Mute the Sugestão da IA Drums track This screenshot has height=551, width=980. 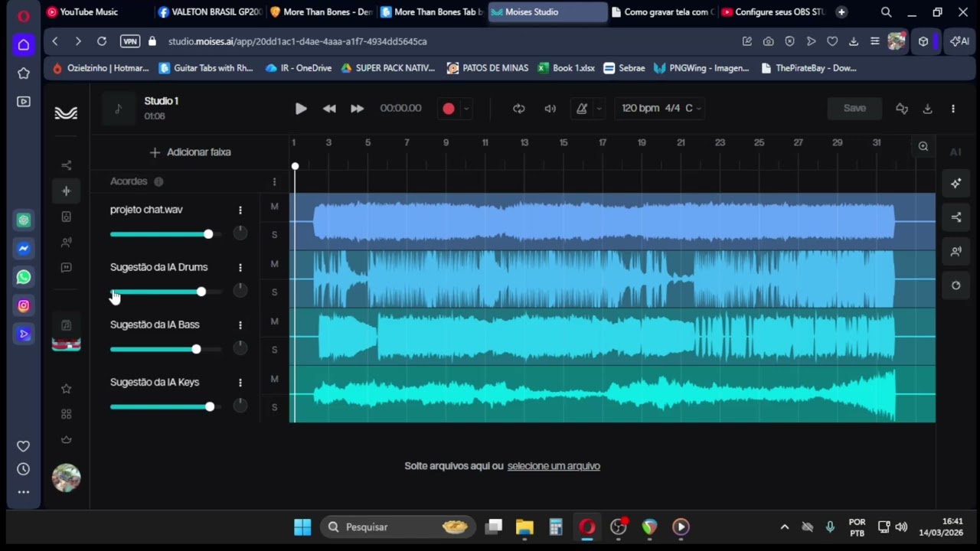tap(274, 264)
